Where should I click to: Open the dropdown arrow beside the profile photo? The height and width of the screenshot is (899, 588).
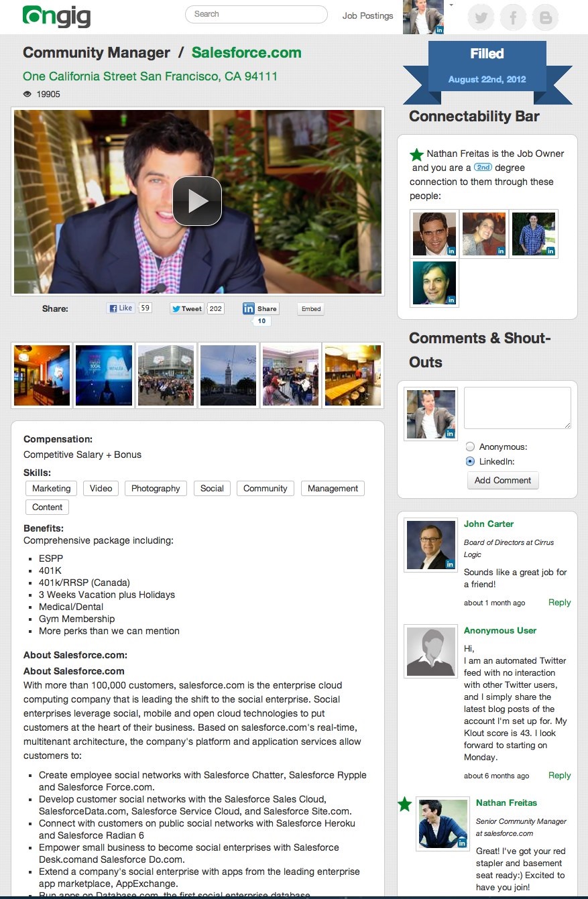451,5
